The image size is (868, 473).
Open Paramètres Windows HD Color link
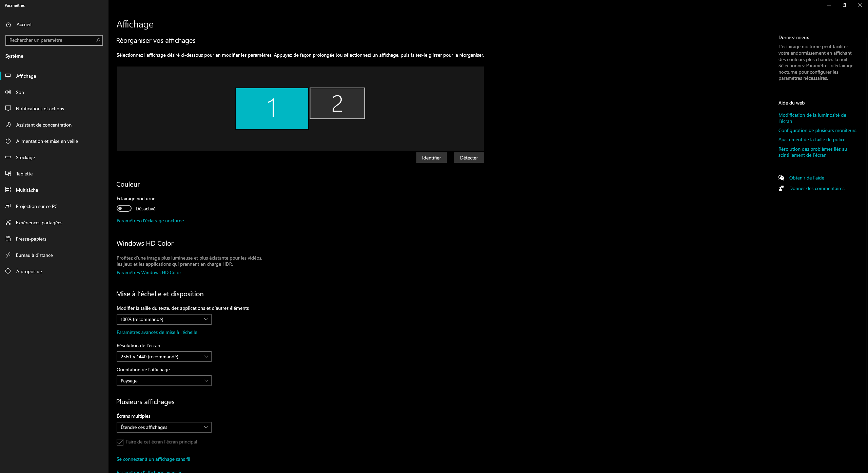pos(149,272)
